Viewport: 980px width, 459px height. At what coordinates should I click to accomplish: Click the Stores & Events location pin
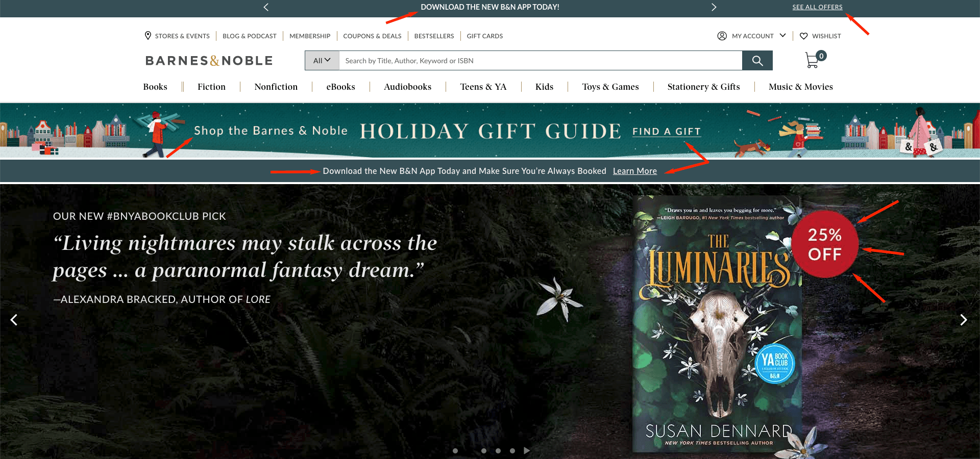(x=148, y=36)
